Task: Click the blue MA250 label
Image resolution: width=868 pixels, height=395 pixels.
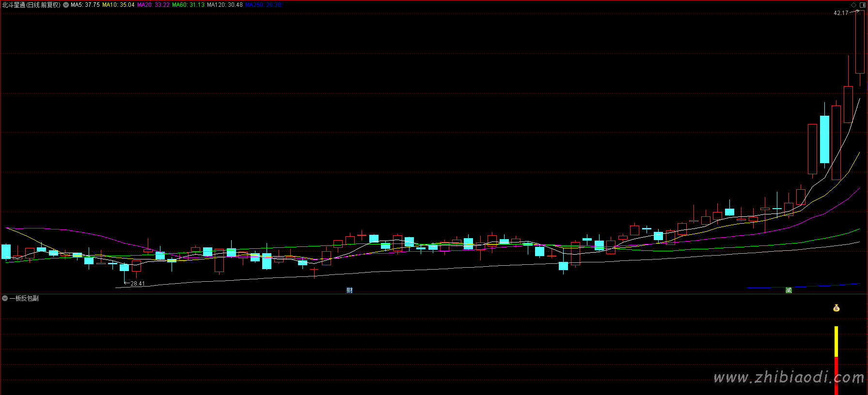Action: 263,5
